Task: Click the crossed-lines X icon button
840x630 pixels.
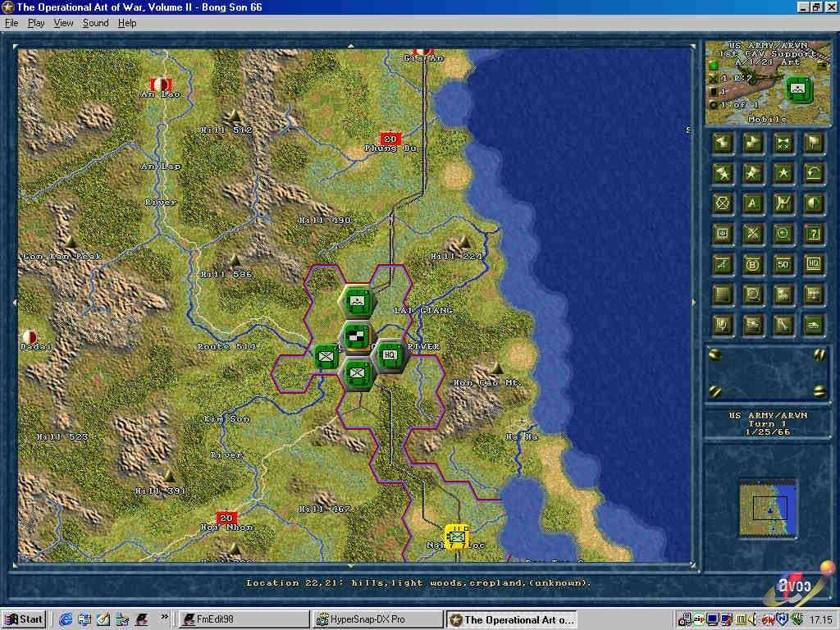Action: 753,234
